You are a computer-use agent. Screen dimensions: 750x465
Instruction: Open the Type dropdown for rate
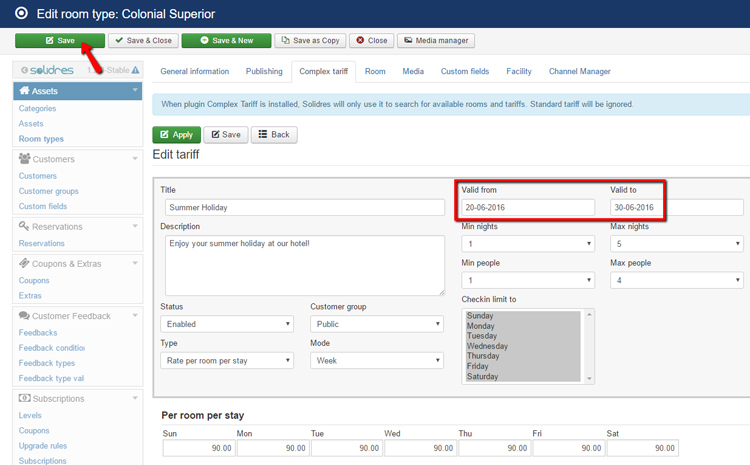click(227, 361)
